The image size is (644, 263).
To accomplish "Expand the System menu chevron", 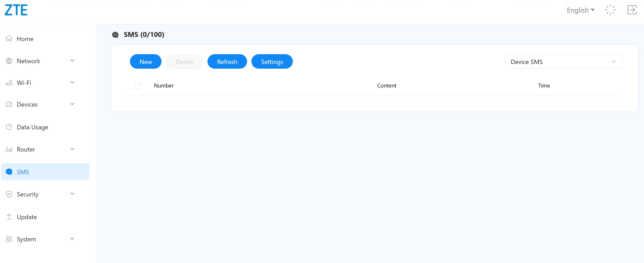I will pos(72,239).
